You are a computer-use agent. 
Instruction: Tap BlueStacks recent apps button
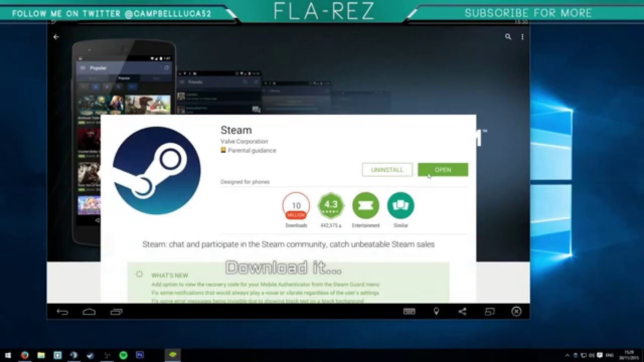116,312
